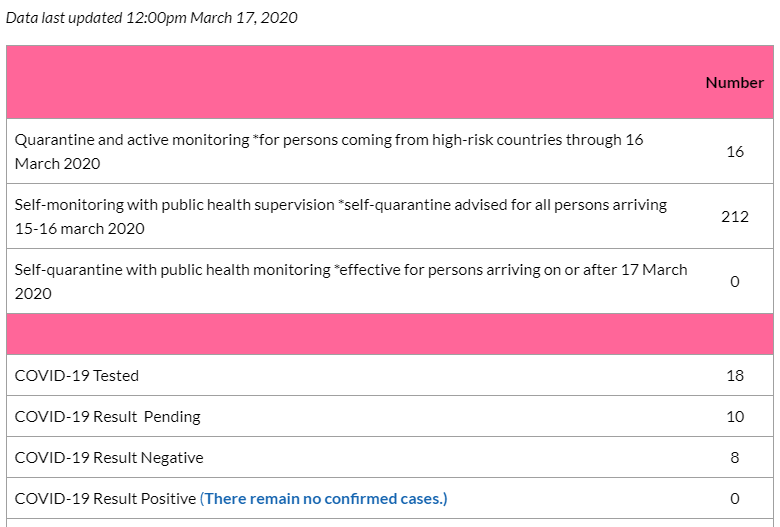Click the '15-16 march 2020' date text
This screenshot has width=780, height=527.
(80, 229)
